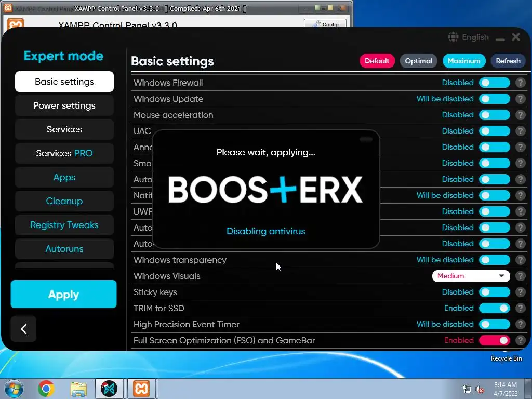The image size is (532, 399).
Task: Open Cleanup section
Action: (64, 201)
